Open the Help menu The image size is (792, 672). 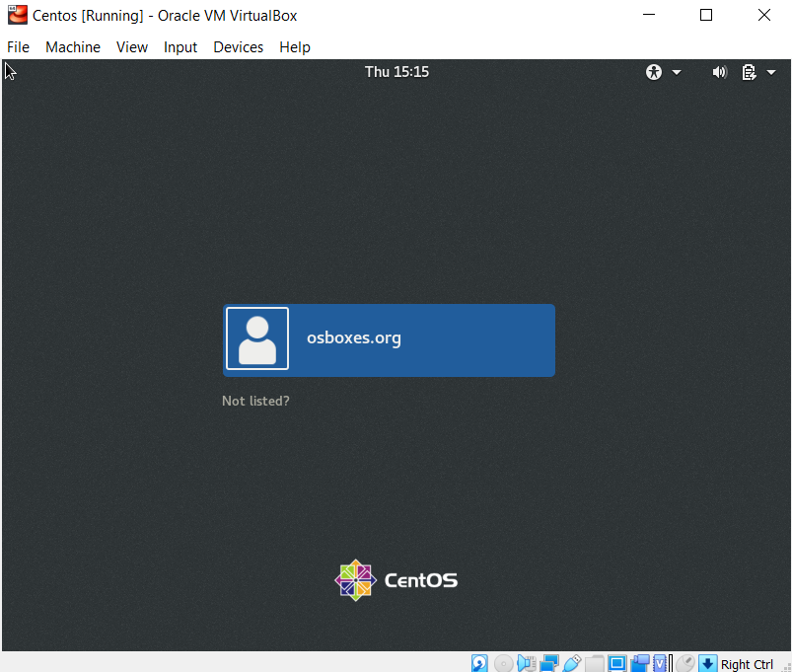(295, 47)
